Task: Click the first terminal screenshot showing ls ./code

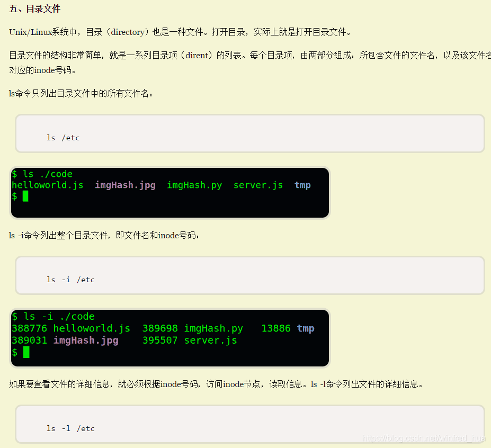Action: [x=169, y=192]
